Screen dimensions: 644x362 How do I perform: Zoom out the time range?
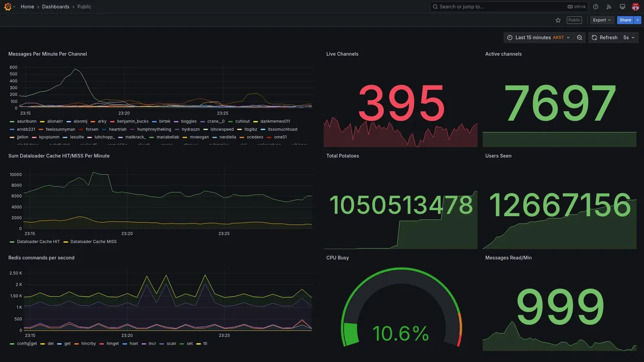580,37
